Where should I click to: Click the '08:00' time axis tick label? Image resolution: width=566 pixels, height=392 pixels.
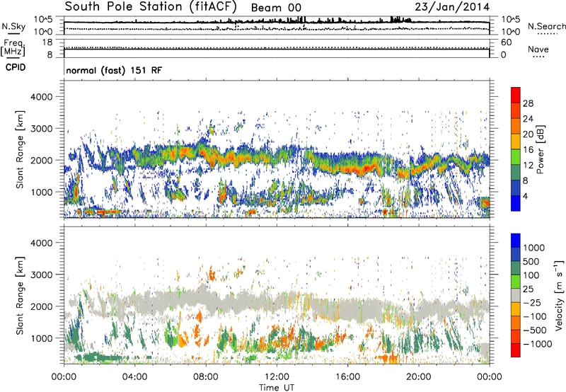[206, 377]
